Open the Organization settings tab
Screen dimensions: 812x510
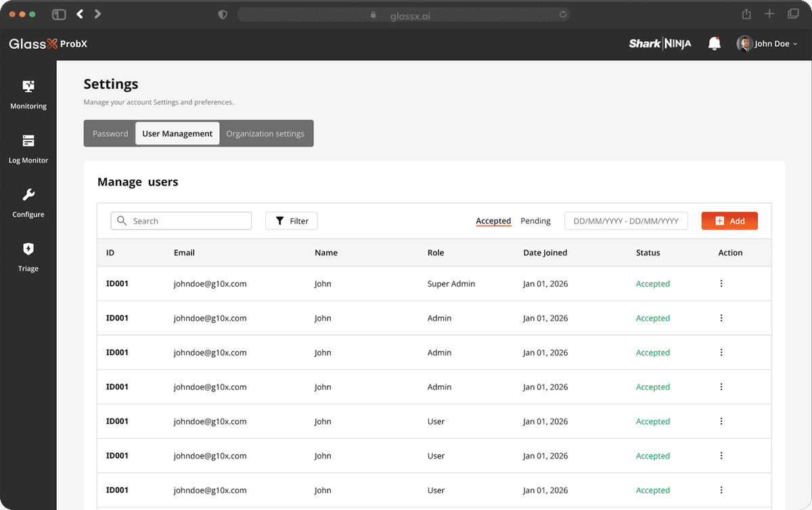pyautogui.click(x=265, y=133)
